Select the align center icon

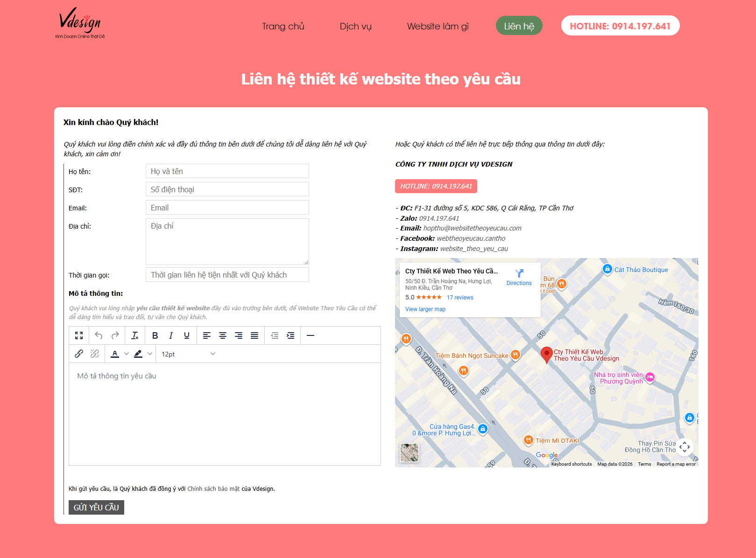[223, 335]
